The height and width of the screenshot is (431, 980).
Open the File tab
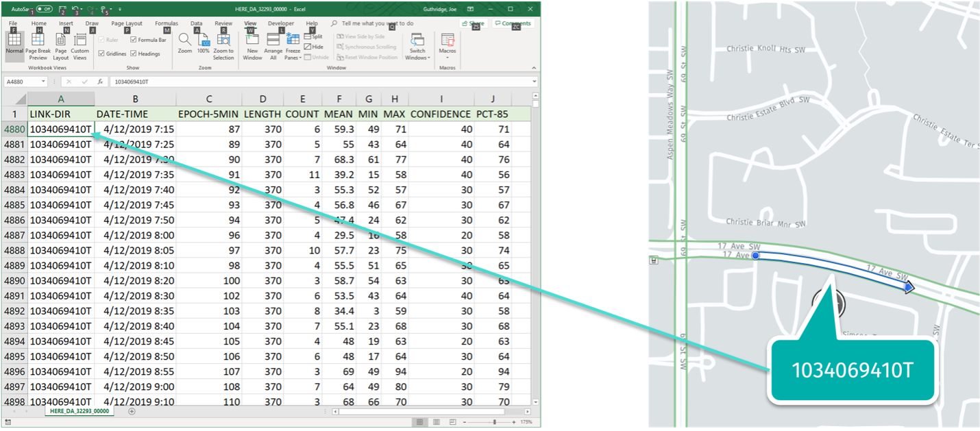click(x=13, y=23)
